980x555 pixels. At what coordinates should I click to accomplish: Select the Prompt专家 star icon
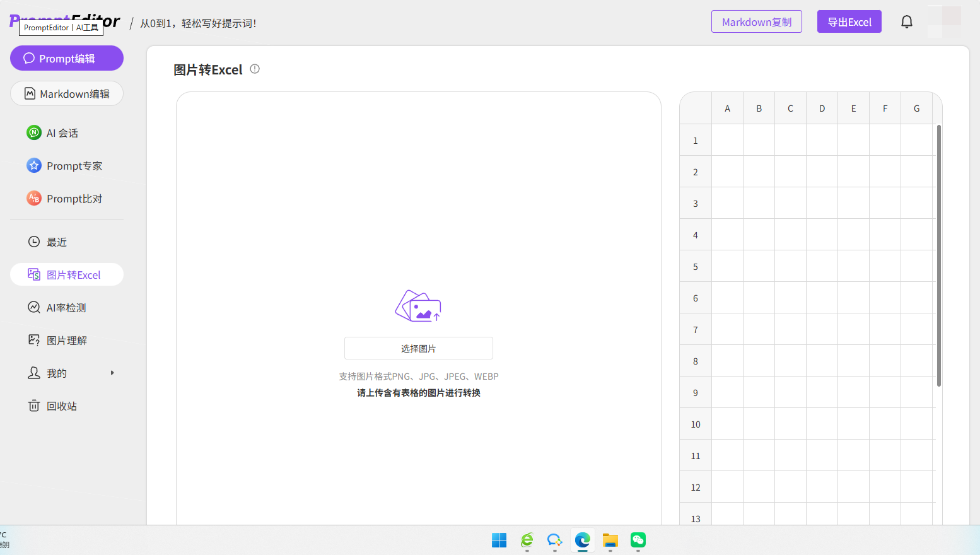(x=33, y=165)
